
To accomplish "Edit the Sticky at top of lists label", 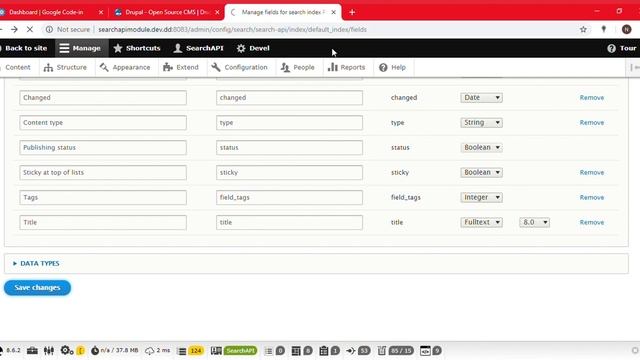I will [x=103, y=172].
